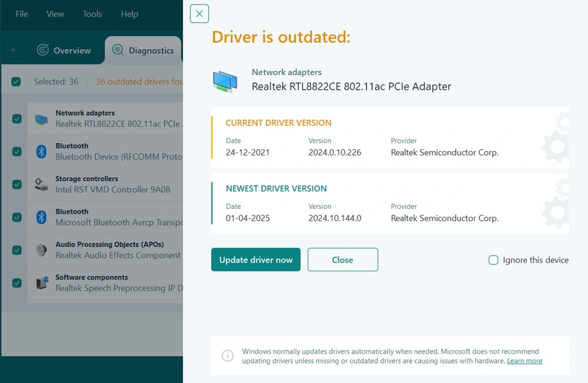588x383 pixels.
Task: Uncheck the Storage controllers checkbox
Action: click(16, 184)
